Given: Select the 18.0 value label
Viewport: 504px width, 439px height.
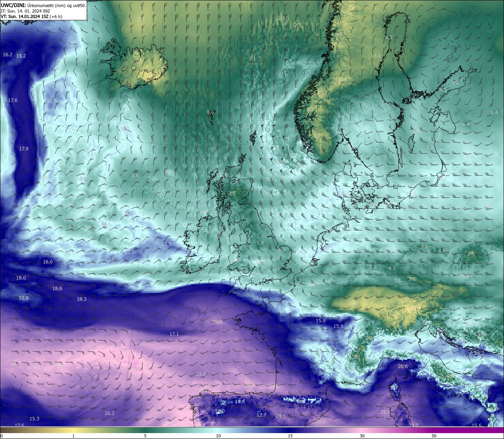Looking at the screenshot, I should (x=21, y=278).
